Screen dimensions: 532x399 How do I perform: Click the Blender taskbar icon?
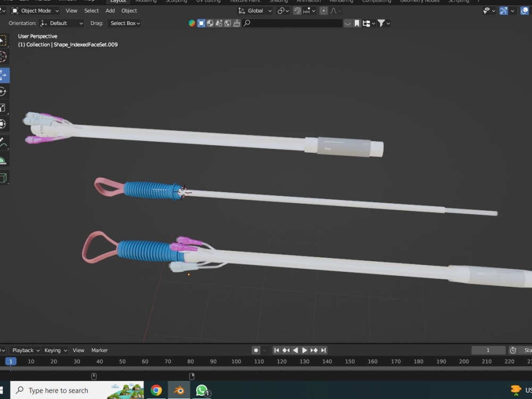(179, 390)
